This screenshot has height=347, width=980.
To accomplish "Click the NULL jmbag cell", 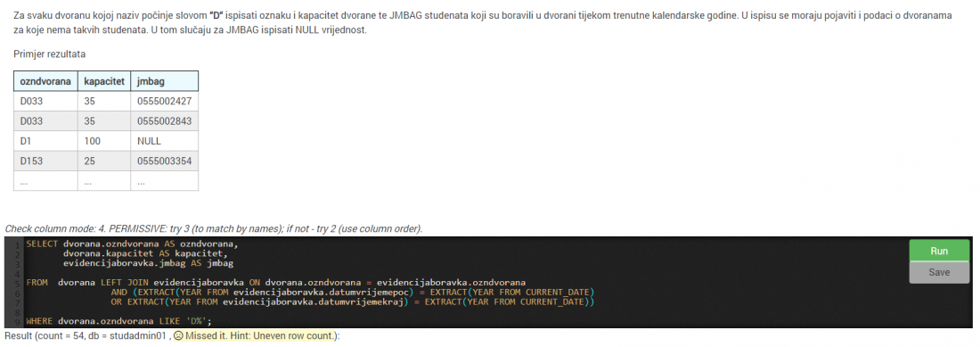I will tap(165, 141).
